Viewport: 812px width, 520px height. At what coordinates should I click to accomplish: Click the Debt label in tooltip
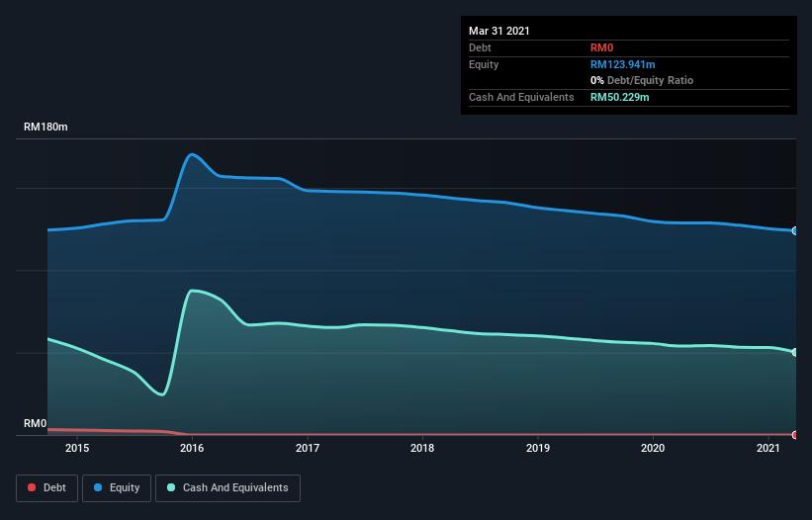pos(480,47)
